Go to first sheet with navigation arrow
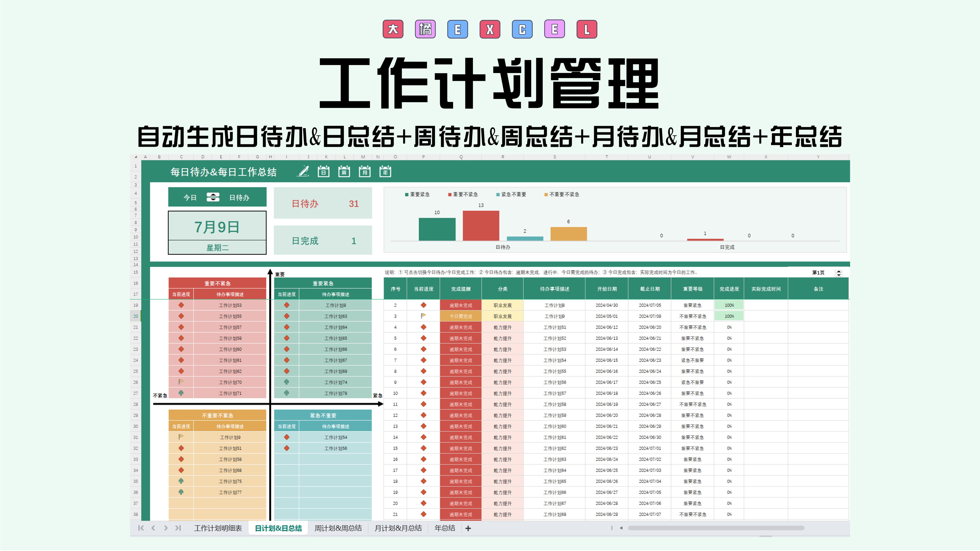The height and width of the screenshot is (551, 980). (141, 528)
